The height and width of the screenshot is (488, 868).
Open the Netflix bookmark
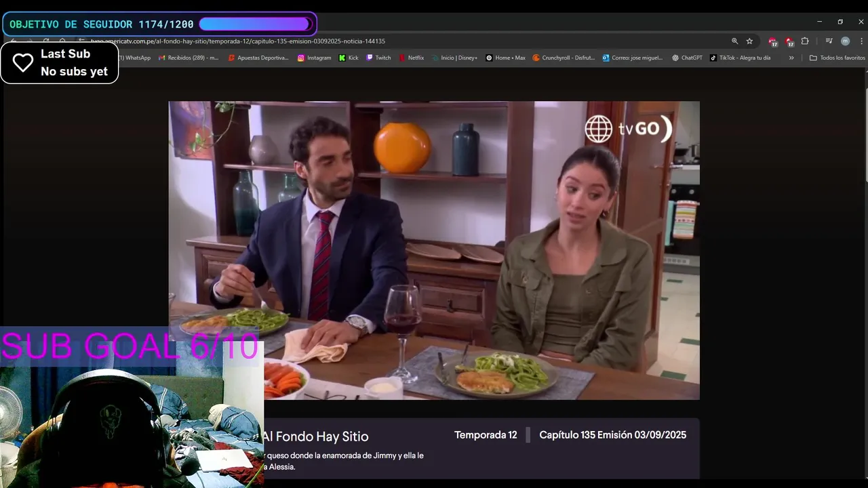click(412, 58)
